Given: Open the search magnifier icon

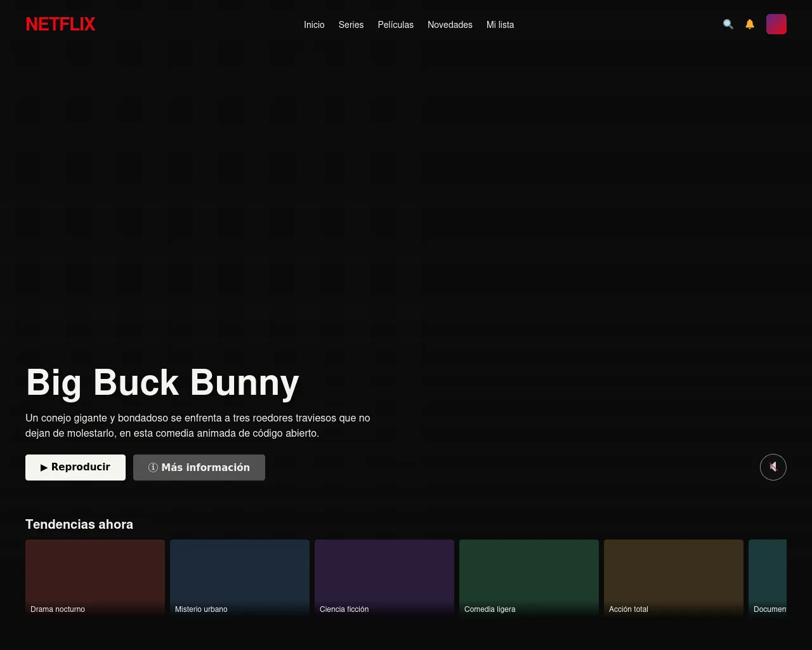Looking at the screenshot, I should (x=728, y=24).
